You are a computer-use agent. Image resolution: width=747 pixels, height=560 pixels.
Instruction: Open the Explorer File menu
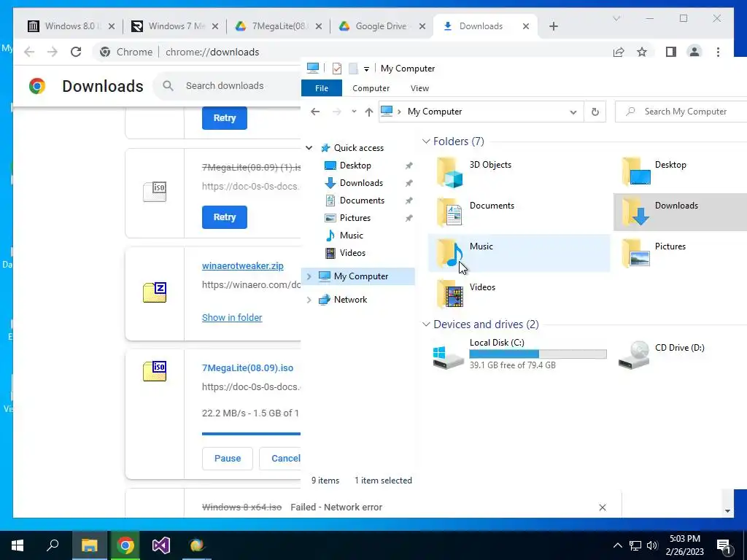pyautogui.click(x=322, y=88)
